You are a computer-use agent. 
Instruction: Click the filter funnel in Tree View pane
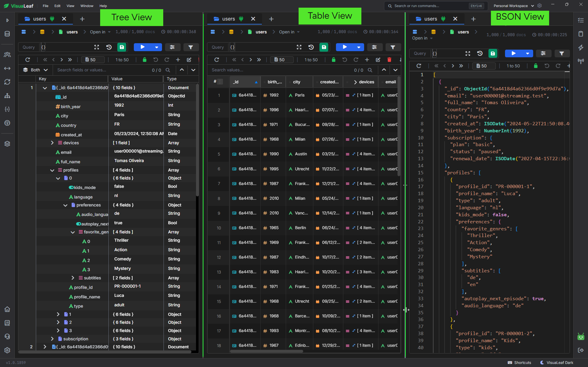190,47
